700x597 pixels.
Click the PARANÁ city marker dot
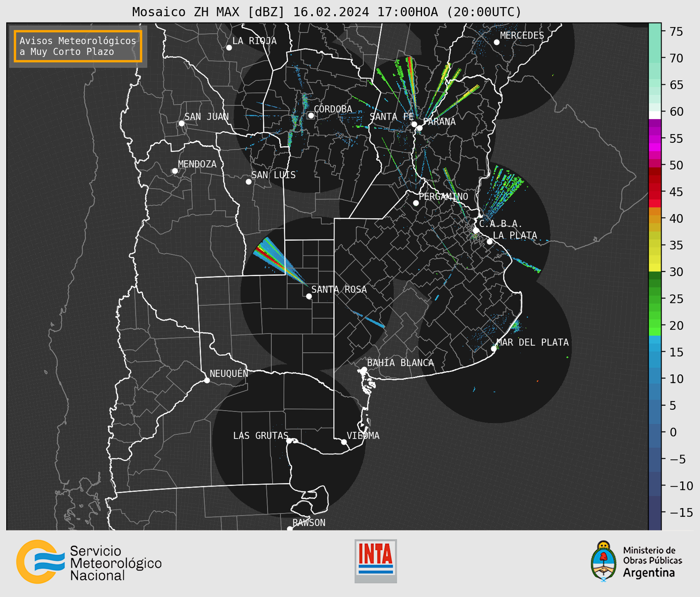click(420, 128)
